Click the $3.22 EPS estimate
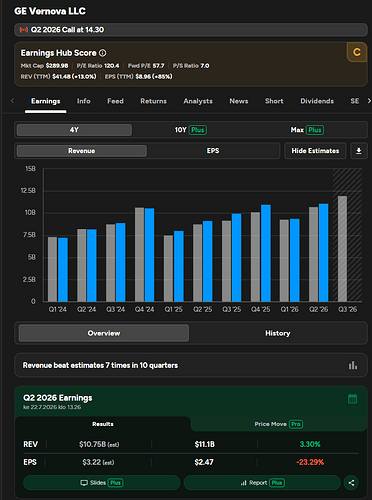 98,462
